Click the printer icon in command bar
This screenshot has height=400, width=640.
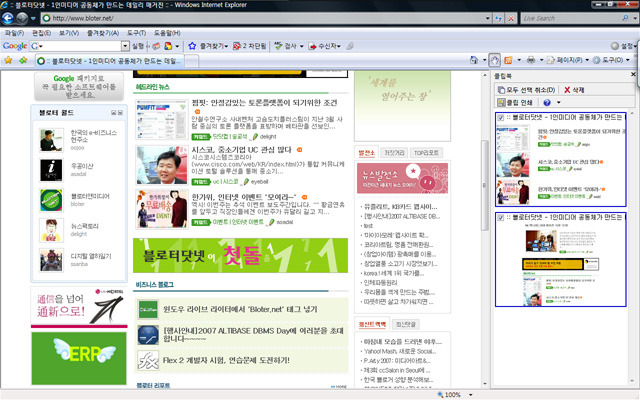coord(531,60)
